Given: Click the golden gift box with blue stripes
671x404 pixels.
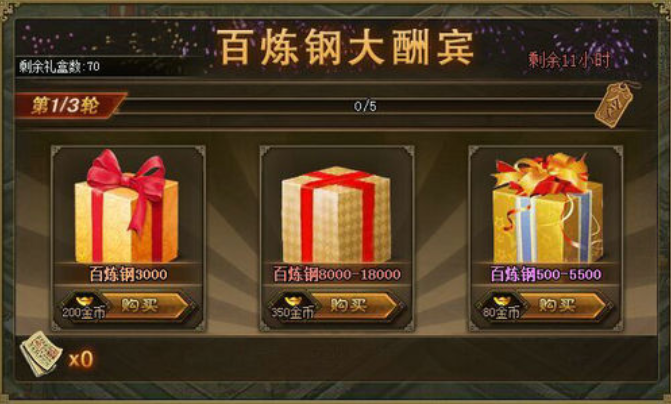Looking at the screenshot, I should (x=547, y=208).
